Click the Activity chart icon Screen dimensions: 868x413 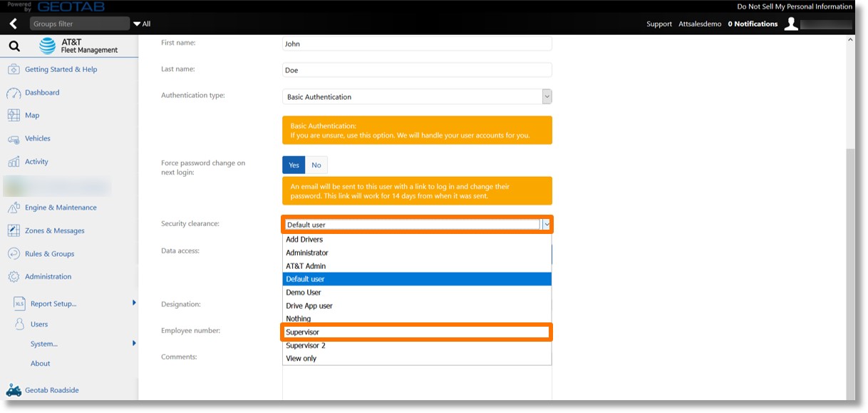14,162
